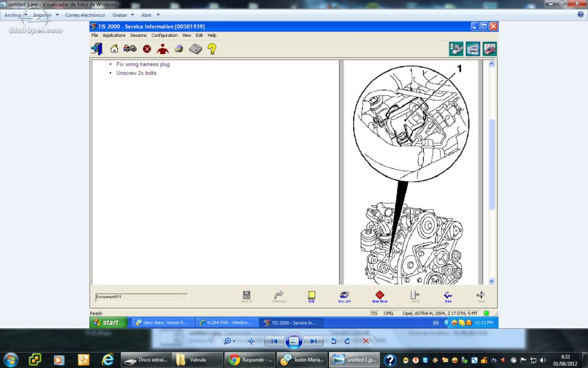This screenshot has width=588, height=368.
Task: Click scroll up arrow of illustration pane
Action: tap(492, 64)
